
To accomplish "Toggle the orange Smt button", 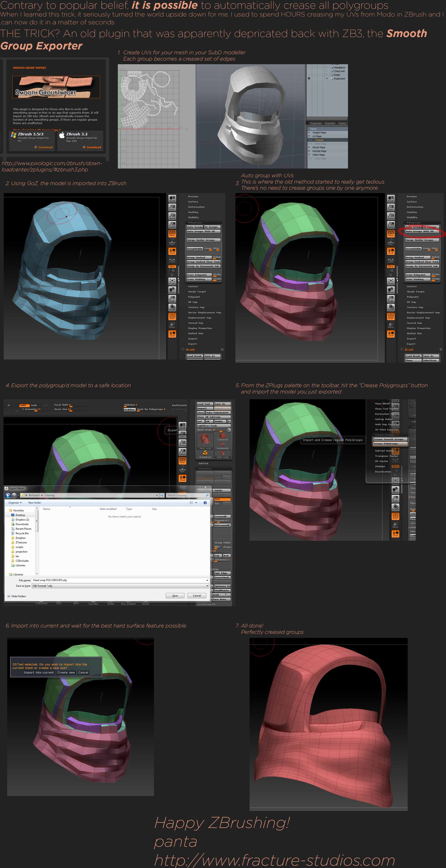I will 222,499.
